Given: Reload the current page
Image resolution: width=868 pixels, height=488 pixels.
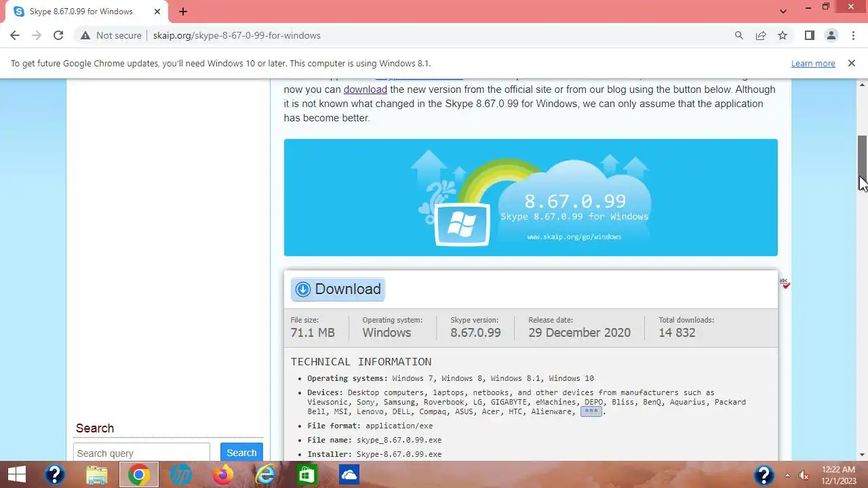Looking at the screenshot, I should click(x=58, y=35).
